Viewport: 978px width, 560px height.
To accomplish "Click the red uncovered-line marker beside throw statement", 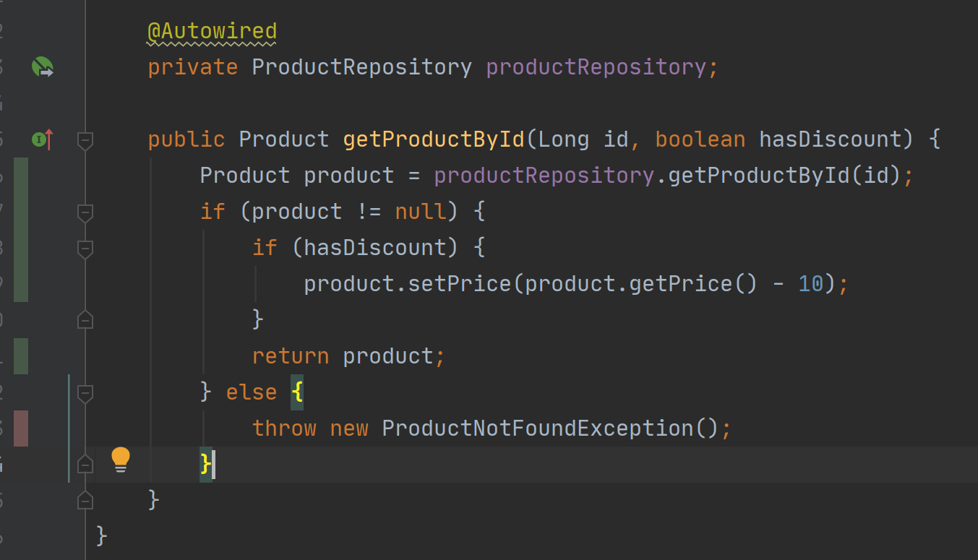I will 21,428.
